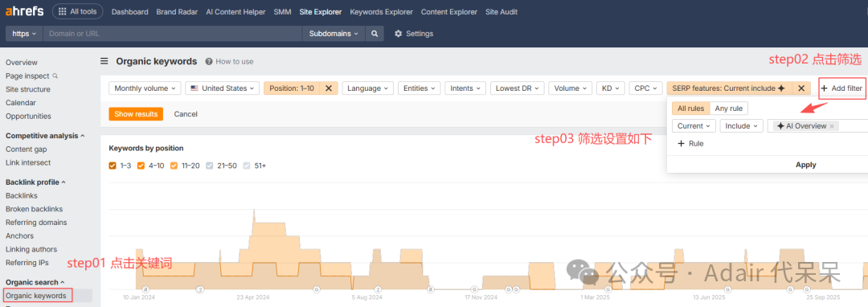Image resolution: width=868 pixels, height=307 pixels.
Task: Open Brand Radar in top navigation
Action: point(177,11)
